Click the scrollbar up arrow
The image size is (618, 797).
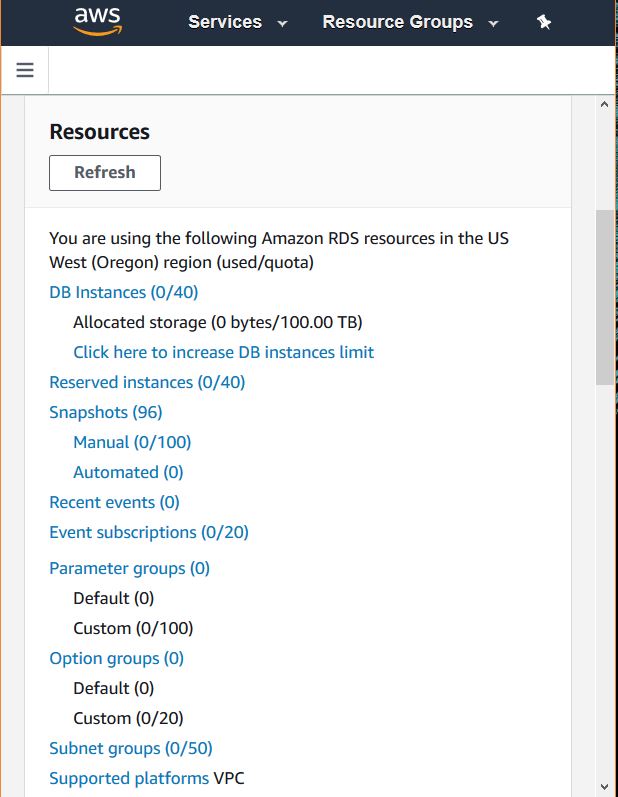tap(605, 104)
